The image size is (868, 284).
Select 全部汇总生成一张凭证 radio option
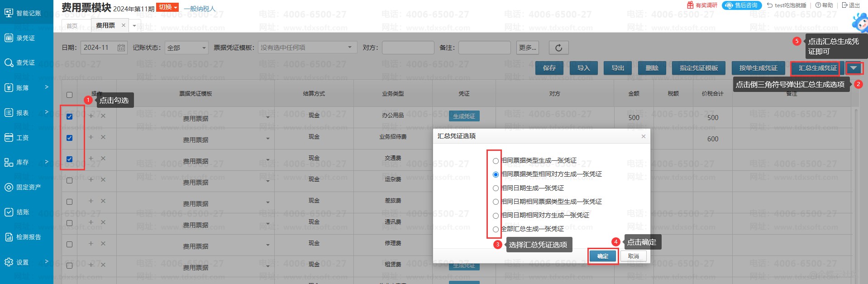[x=496, y=230]
